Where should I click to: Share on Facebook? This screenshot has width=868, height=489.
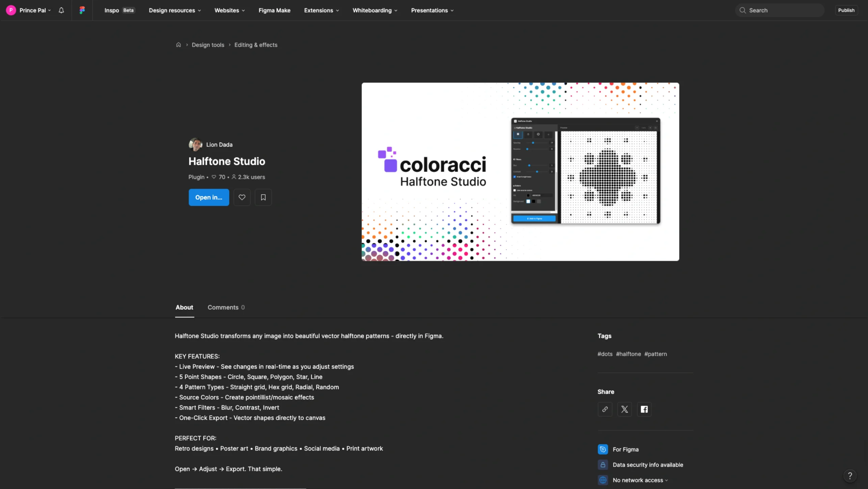click(x=644, y=409)
